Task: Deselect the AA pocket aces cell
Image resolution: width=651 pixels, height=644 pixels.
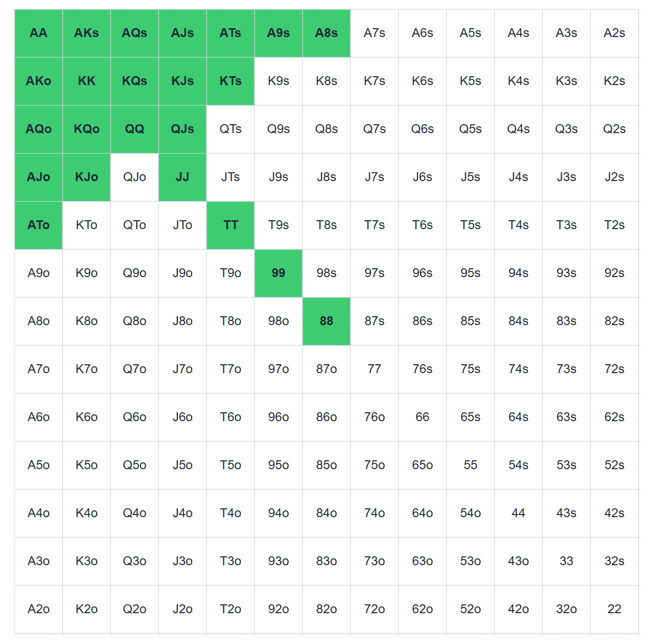Action: 39,33
